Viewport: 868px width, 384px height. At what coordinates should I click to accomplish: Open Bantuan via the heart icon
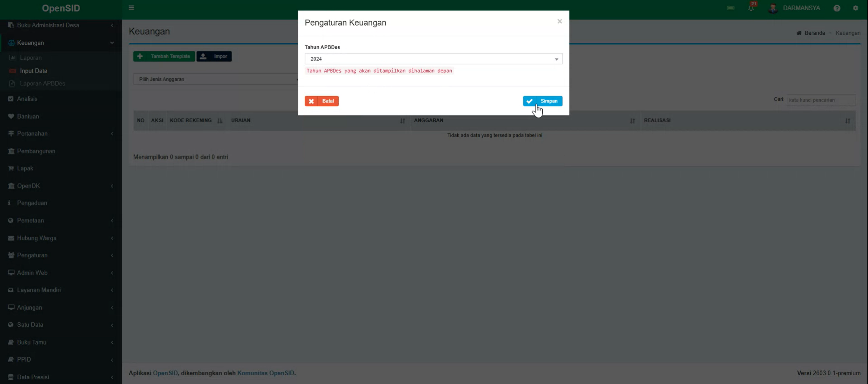click(11, 116)
